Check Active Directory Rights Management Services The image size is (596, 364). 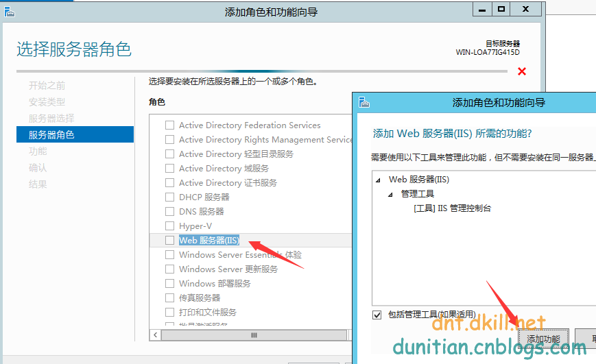[x=170, y=139]
